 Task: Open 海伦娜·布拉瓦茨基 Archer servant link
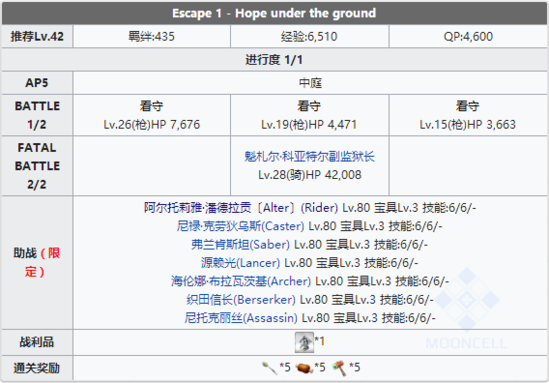pyautogui.click(x=241, y=281)
